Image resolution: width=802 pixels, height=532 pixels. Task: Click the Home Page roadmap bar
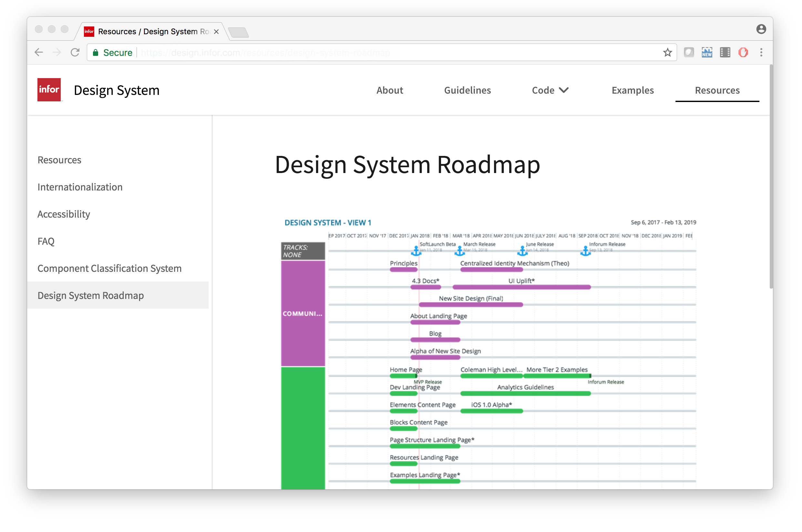point(403,376)
